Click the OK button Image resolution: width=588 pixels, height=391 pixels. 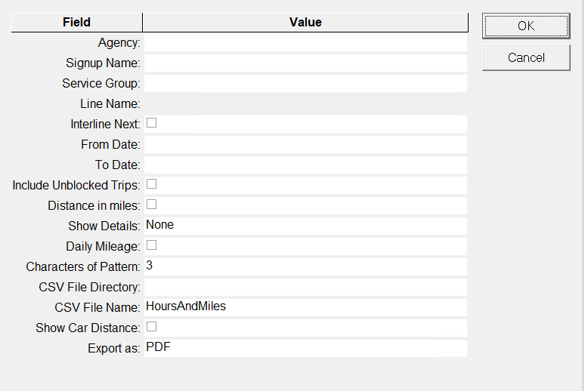tap(526, 26)
